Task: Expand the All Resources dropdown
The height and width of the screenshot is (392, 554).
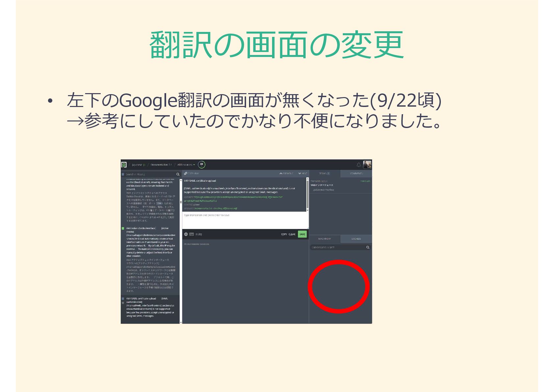Action: tap(186, 165)
